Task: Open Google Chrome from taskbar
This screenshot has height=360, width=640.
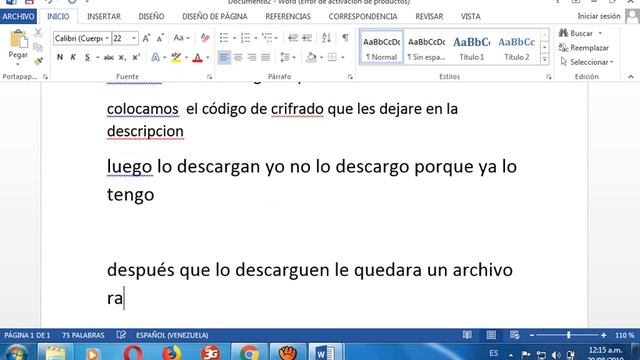Action: point(249,353)
